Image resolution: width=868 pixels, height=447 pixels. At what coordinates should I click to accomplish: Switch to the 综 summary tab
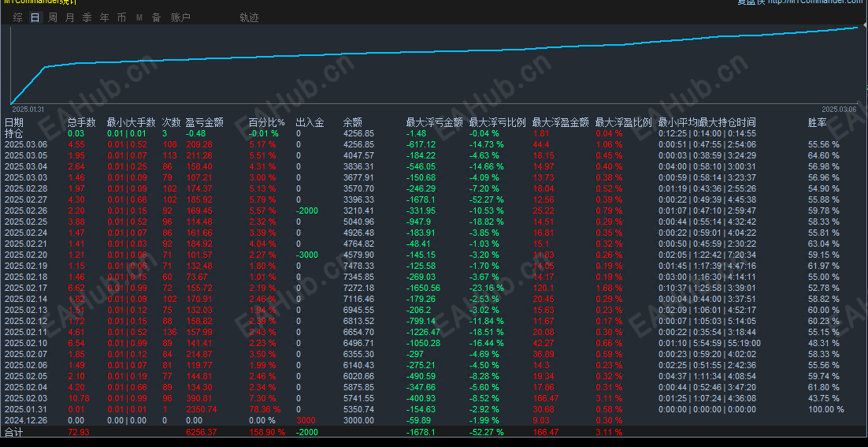point(17,17)
